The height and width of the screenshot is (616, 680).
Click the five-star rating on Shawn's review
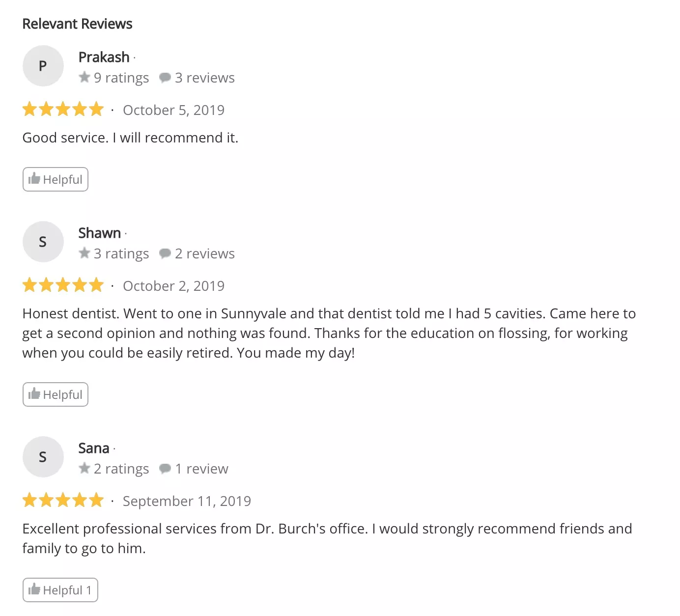point(63,285)
